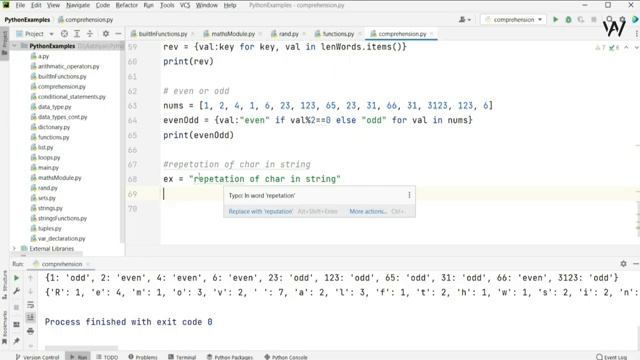The image size is (640, 360).
Task: Click the Bookmarks vertical sidebar tab
Action: [4, 328]
